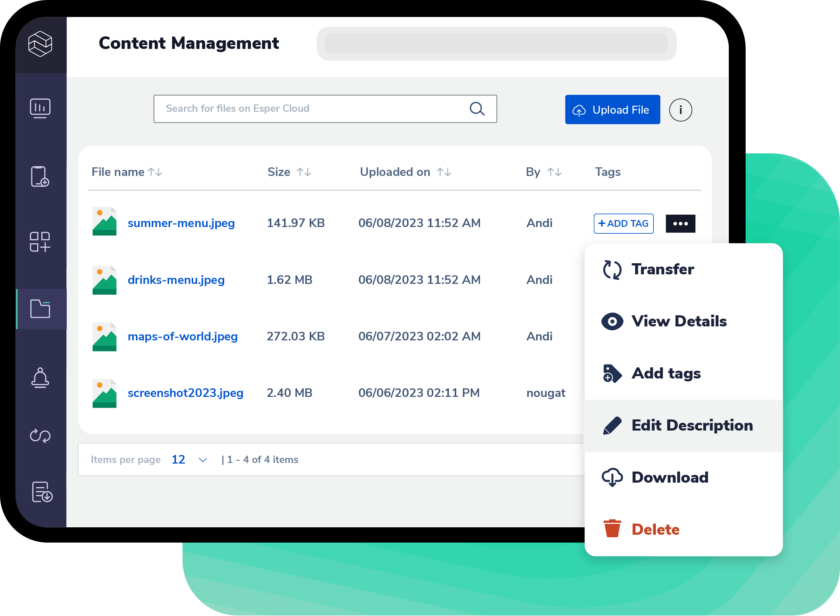This screenshot has width=840, height=616.
Task: Click the Upload File button
Action: 613,109
